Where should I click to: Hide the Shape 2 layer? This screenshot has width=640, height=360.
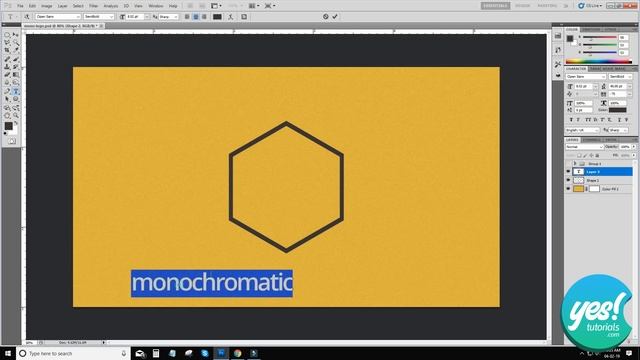click(568, 180)
